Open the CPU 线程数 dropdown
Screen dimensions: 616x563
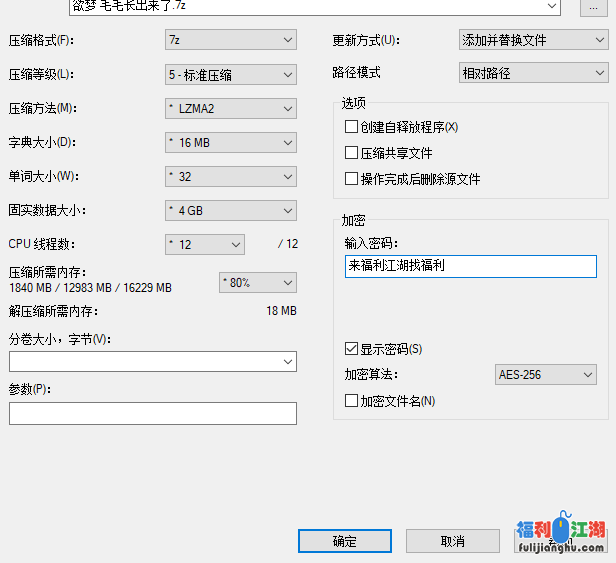pos(205,244)
